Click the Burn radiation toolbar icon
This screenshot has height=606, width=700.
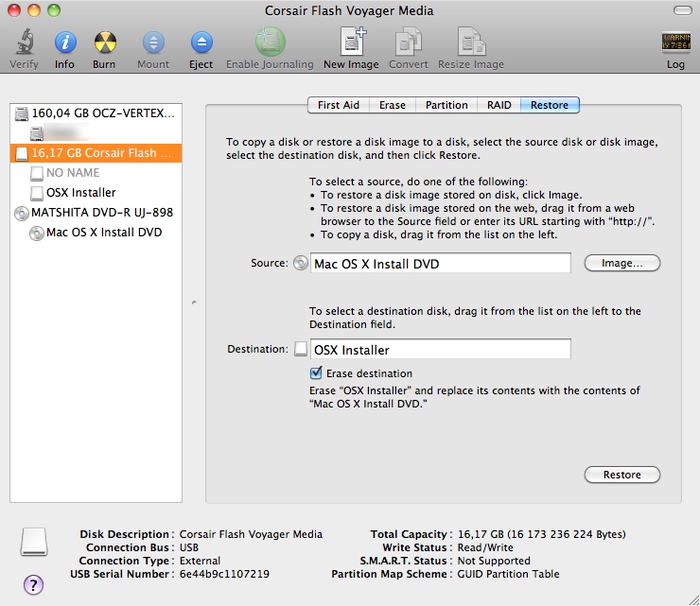point(105,43)
